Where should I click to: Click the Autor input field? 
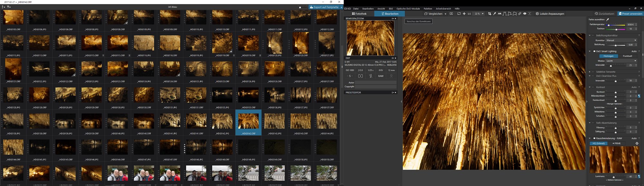pyautogui.click(x=375, y=83)
